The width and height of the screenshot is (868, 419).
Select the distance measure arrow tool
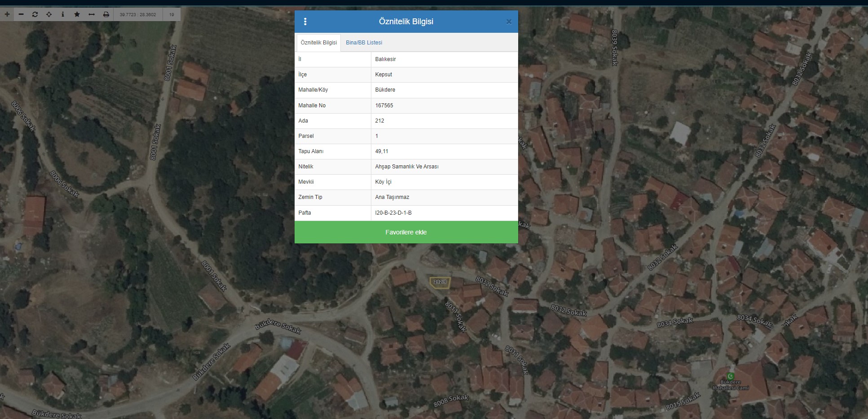click(92, 14)
